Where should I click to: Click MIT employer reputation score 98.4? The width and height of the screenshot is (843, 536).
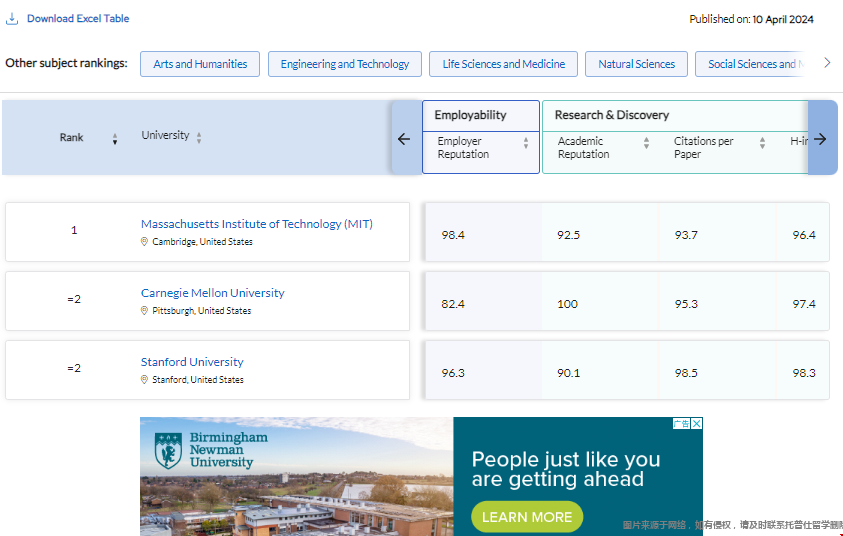tap(453, 235)
